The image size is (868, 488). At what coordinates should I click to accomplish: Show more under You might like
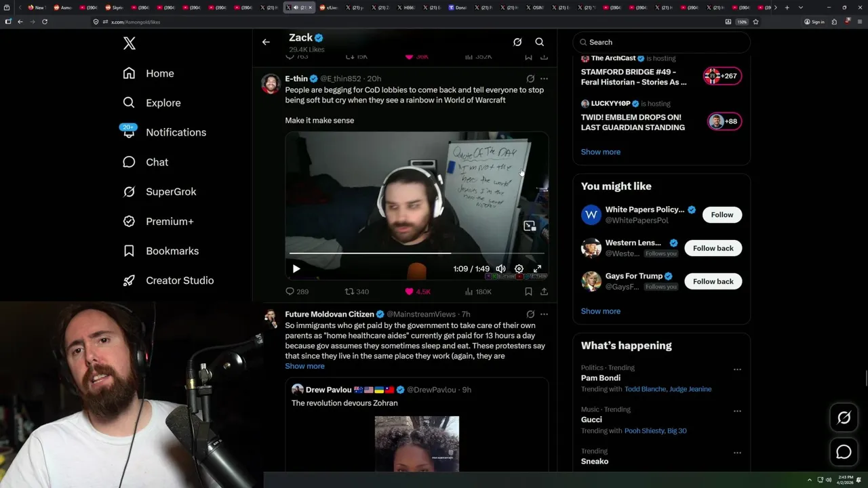coord(601,311)
